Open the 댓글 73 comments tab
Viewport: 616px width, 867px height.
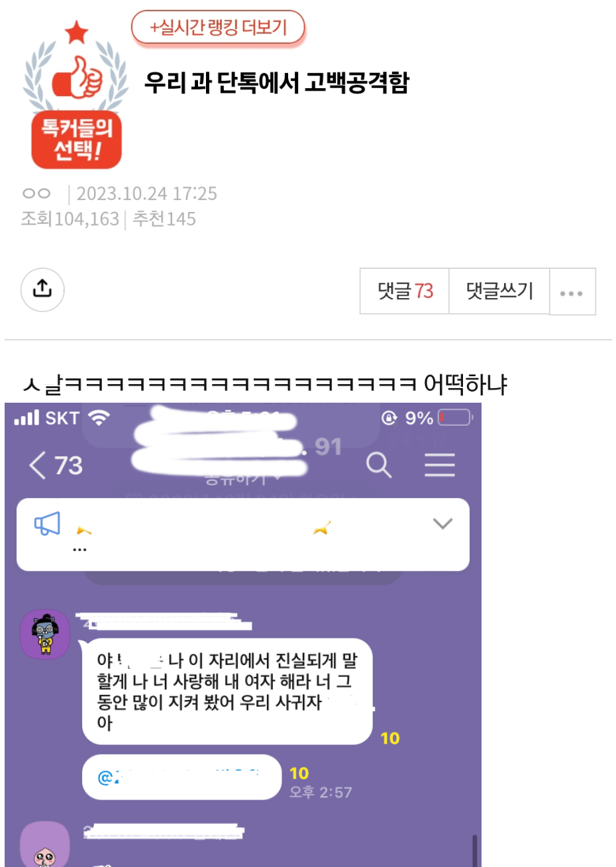pyautogui.click(x=405, y=291)
